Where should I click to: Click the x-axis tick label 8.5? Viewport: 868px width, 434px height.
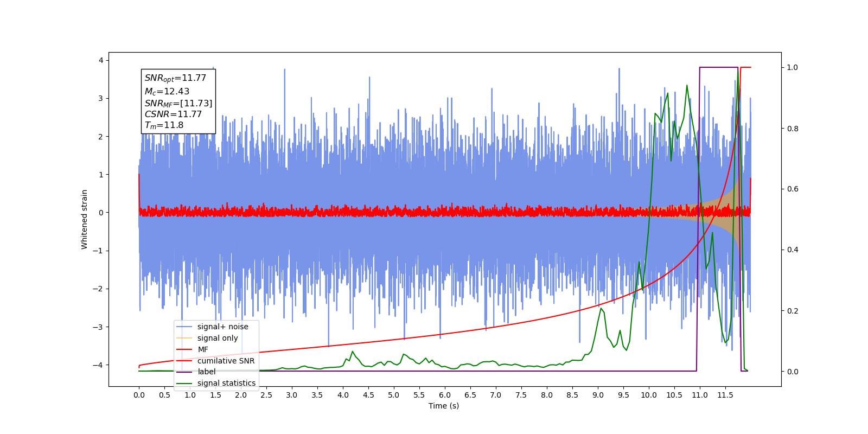tap(572, 395)
